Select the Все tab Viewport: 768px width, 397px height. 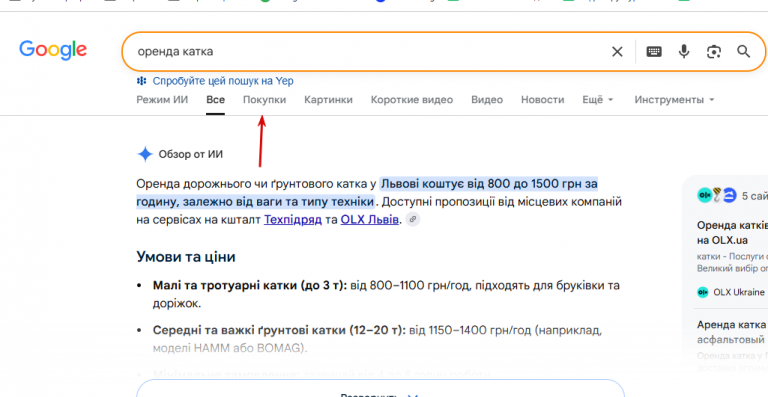pyautogui.click(x=216, y=100)
